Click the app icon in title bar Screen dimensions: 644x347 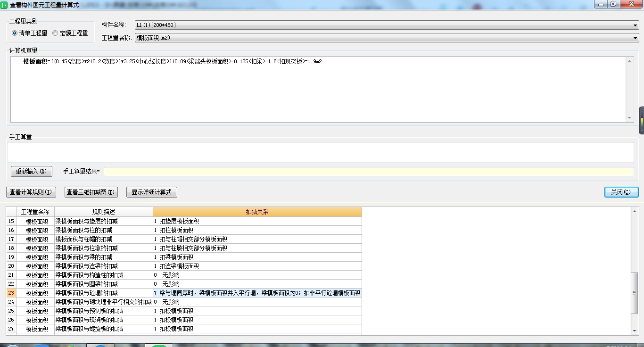(4, 4)
